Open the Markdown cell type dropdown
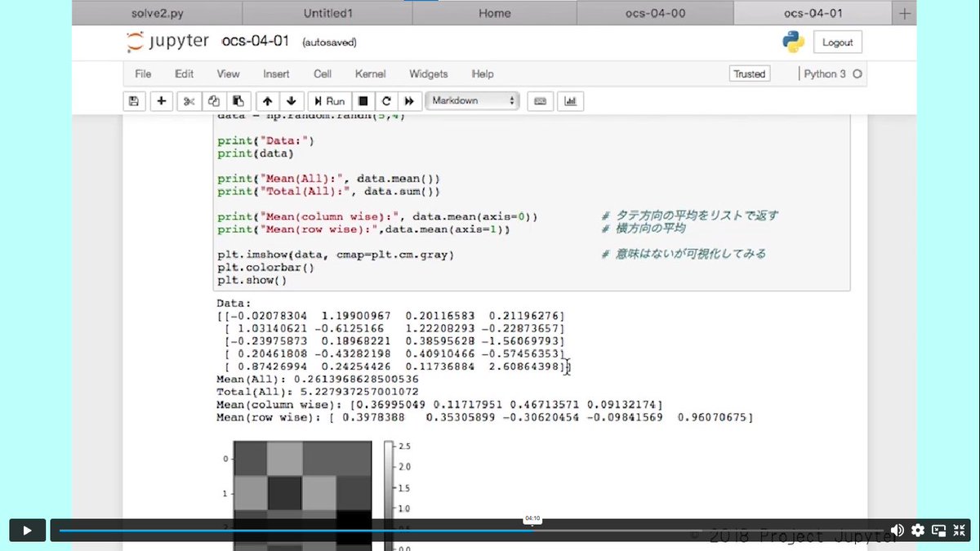The height and width of the screenshot is (551, 980). pyautogui.click(x=473, y=101)
